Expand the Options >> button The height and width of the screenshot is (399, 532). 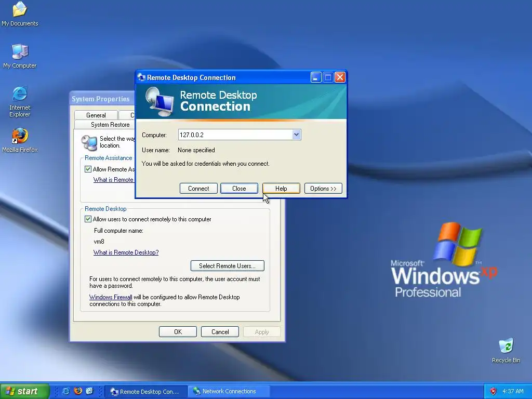point(323,189)
